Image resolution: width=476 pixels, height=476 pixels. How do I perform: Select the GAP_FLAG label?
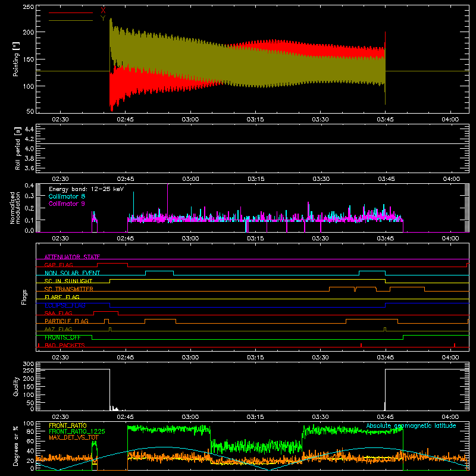click(x=58, y=265)
